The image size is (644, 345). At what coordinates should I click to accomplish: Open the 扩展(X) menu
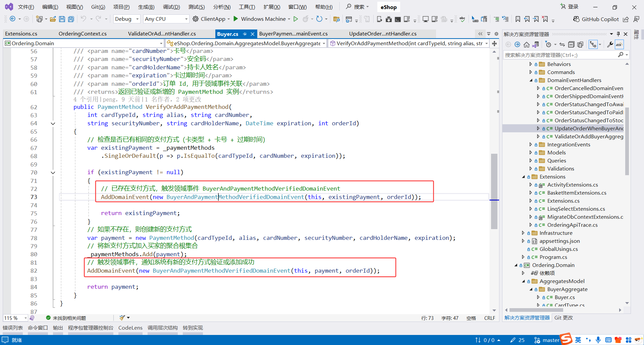pos(272,7)
